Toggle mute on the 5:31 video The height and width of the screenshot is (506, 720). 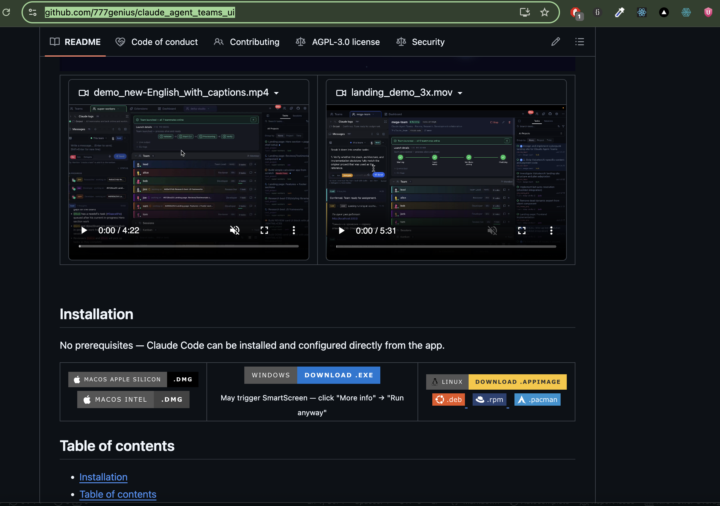pyautogui.click(x=492, y=231)
